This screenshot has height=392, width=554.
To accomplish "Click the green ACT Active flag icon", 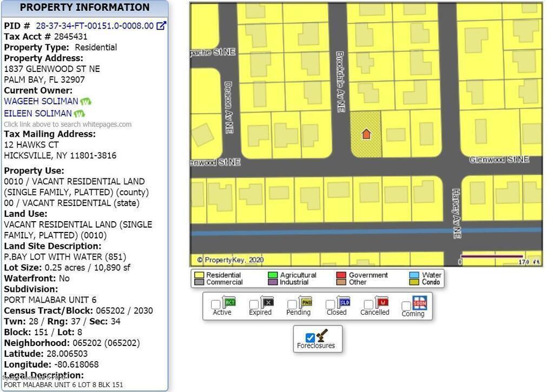I will [229, 302].
